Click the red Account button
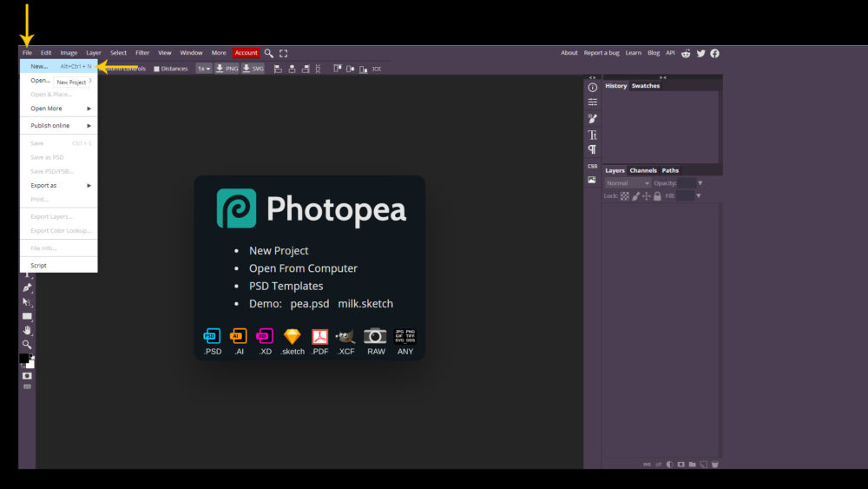The image size is (868, 489). [246, 53]
